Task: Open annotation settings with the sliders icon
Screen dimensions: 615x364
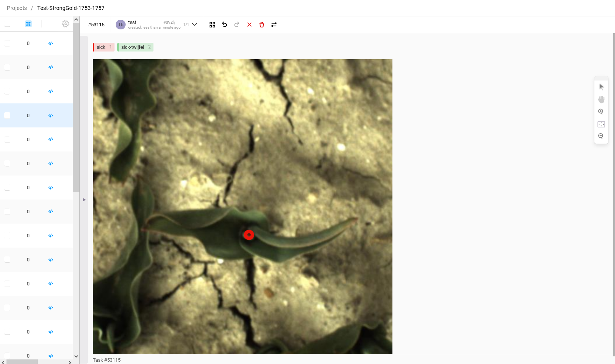Action: 274,25
